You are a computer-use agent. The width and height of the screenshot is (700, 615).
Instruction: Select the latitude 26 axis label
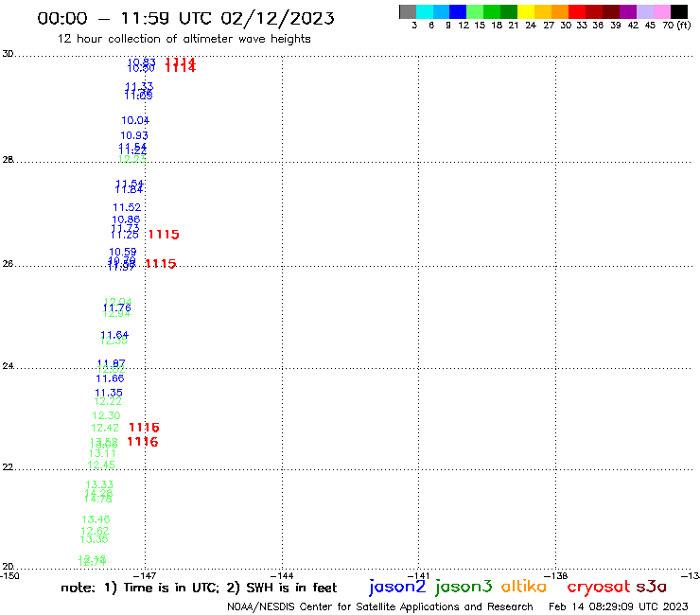pos(8,264)
